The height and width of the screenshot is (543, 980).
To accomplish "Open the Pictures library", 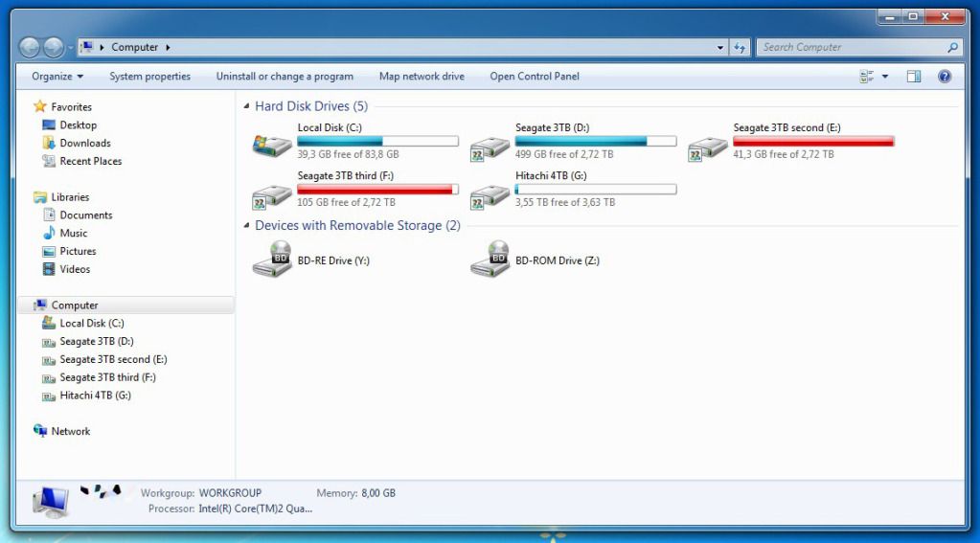I will 69,251.
